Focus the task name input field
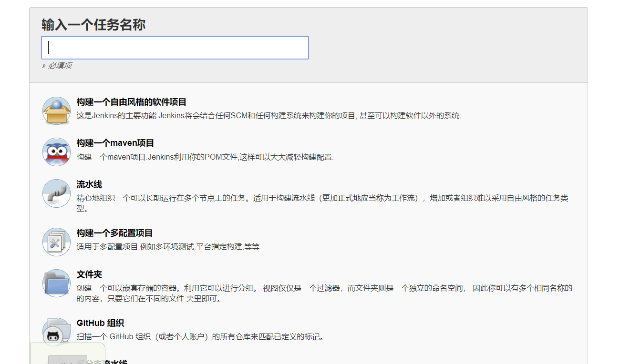The height and width of the screenshot is (364, 630). pos(175,48)
